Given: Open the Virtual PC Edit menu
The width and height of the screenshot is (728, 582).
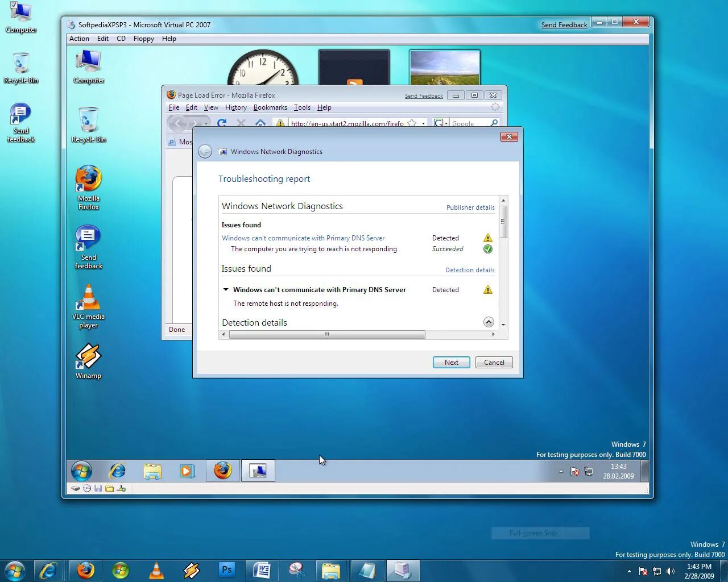Looking at the screenshot, I should [x=103, y=39].
